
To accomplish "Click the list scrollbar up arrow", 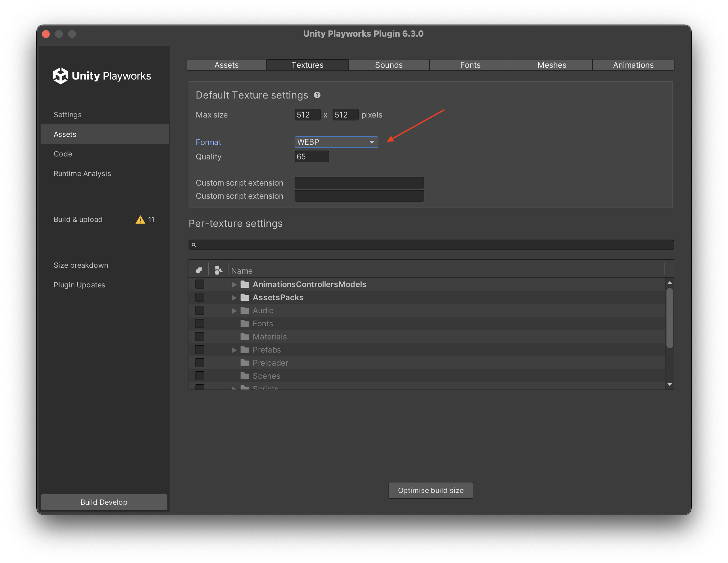I will 669,283.
